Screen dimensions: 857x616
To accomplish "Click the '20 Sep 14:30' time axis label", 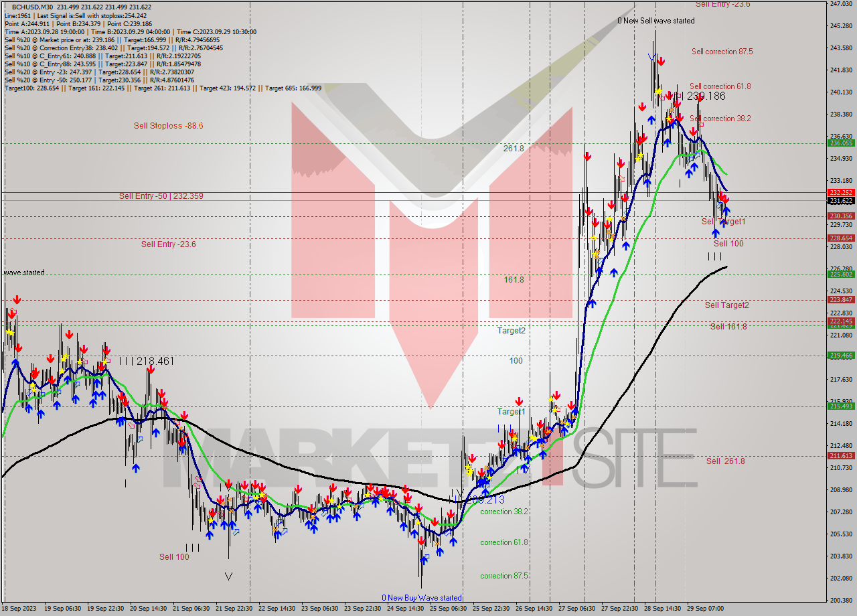I will point(149,609).
